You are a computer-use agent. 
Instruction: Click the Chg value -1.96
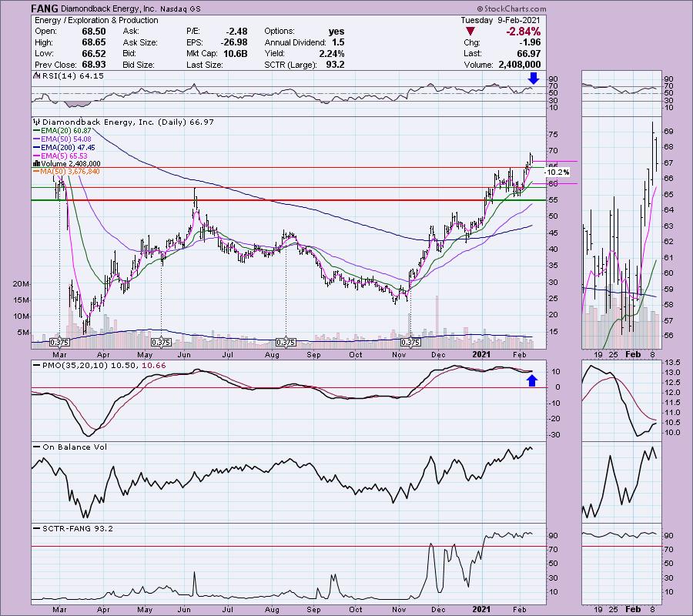pyautogui.click(x=530, y=42)
